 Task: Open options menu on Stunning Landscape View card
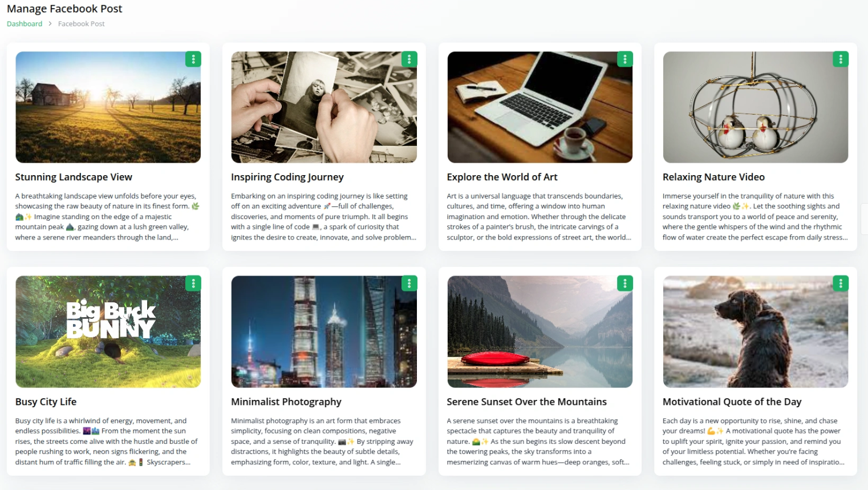pyautogui.click(x=193, y=59)
